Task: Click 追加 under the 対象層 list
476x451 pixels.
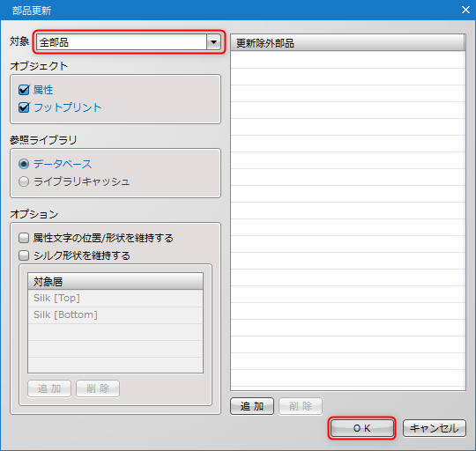Action: click(49, 388)
